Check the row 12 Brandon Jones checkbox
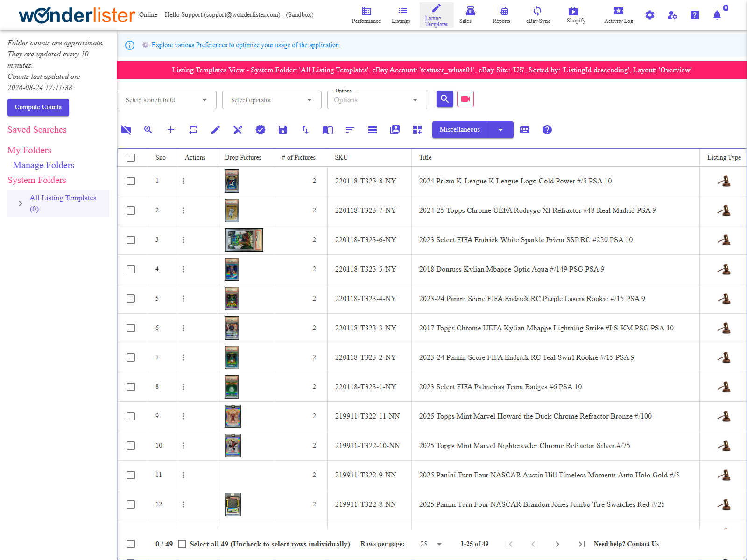 tap(131, 504)
